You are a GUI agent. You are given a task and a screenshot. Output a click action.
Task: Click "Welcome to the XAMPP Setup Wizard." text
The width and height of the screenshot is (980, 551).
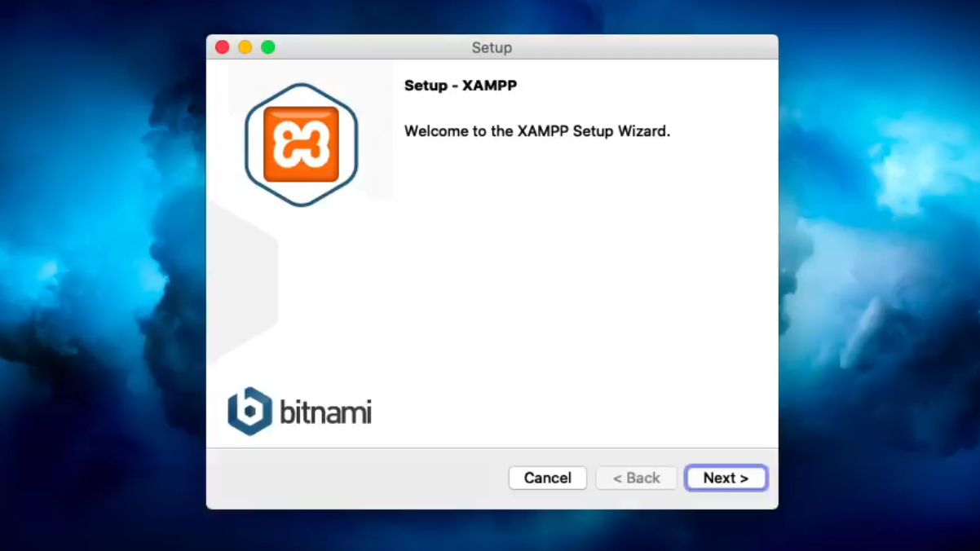pyautogui.click(x=537, y=131)
